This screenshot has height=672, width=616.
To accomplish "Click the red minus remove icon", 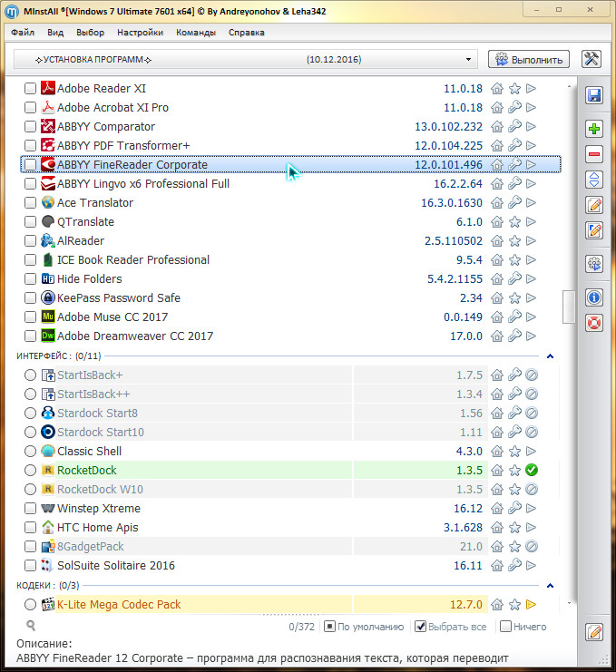I will click(594, 154).
